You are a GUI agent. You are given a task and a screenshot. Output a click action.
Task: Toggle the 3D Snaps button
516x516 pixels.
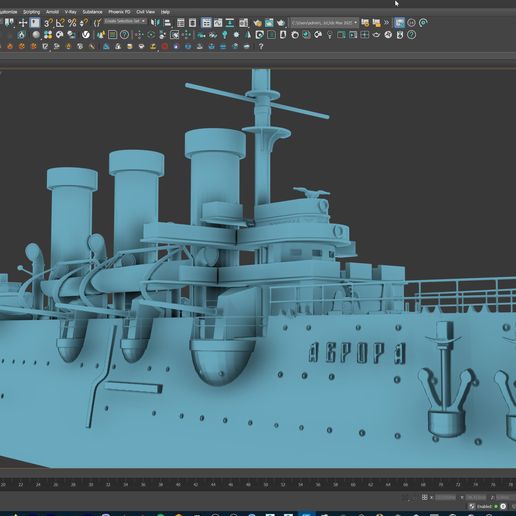click(48, 23)
